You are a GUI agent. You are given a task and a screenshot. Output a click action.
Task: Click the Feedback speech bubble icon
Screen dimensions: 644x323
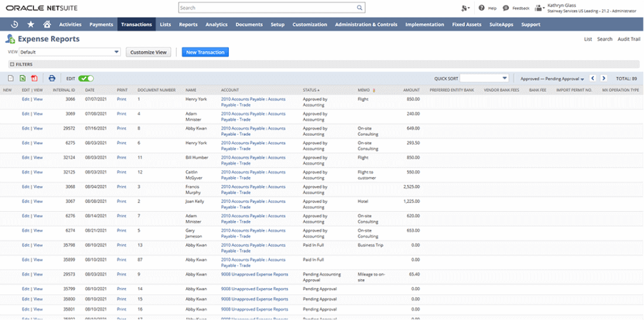[x=506, y=8]
